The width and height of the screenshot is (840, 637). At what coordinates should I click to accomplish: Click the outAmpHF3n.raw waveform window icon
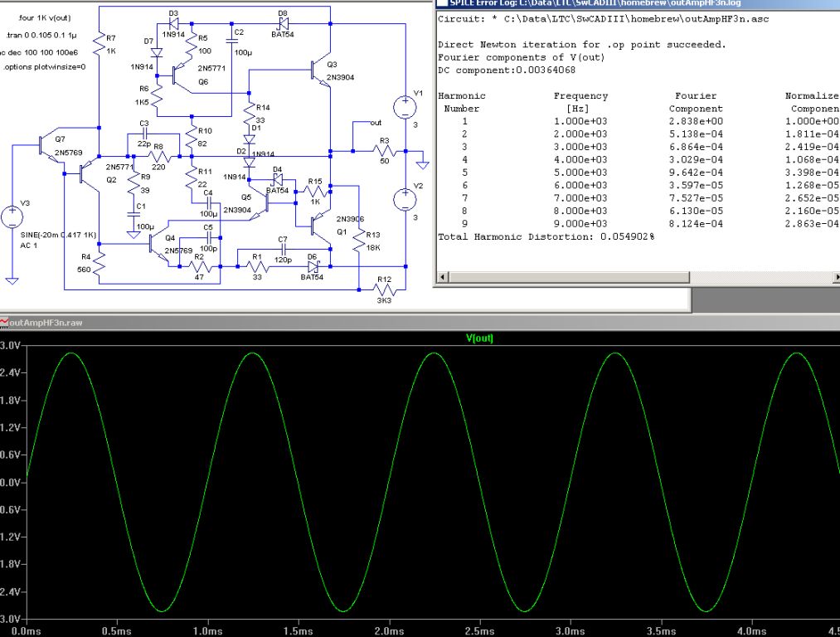click(5, 322)
